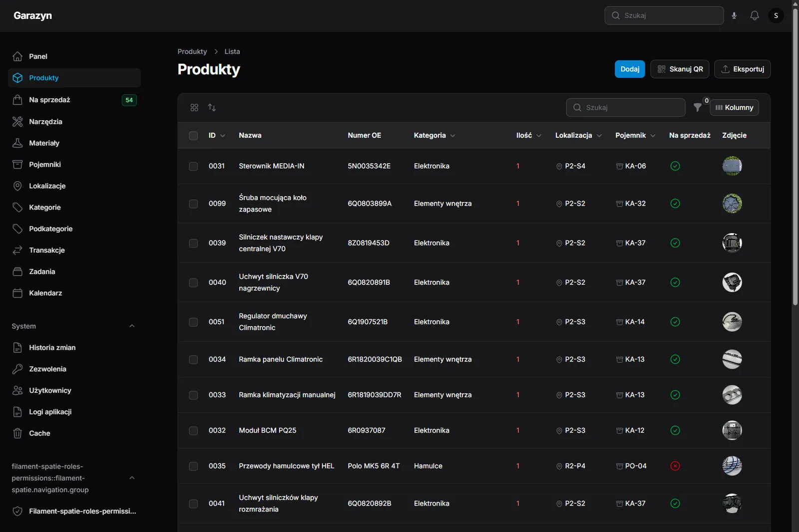This screenshot has height=532, width=799.
Task: Tick the checkbox for product 0039
Action: 193,243
